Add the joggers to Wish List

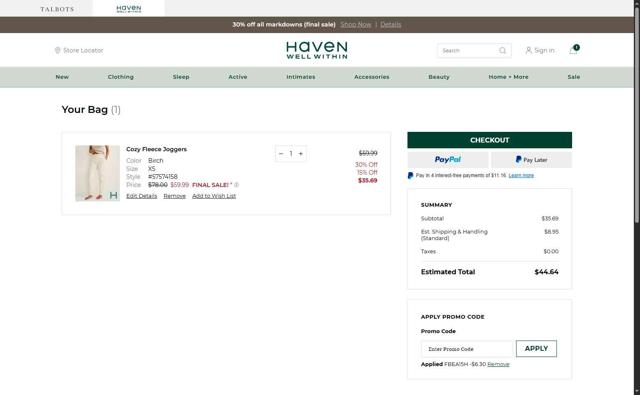click(214, 196)
